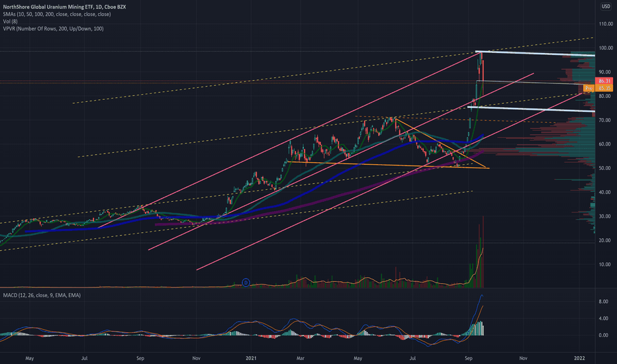
Task: Click the Mar label on the time axis
Action: coord(301,358)
